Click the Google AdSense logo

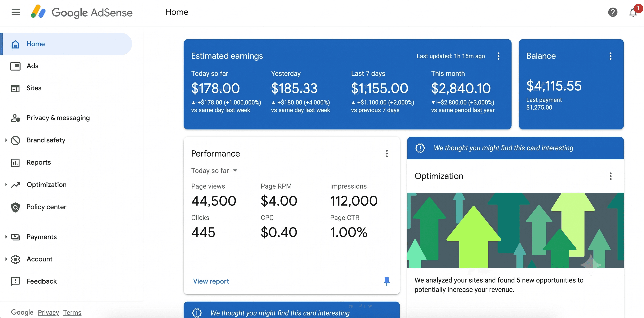[x=82, y=12]
